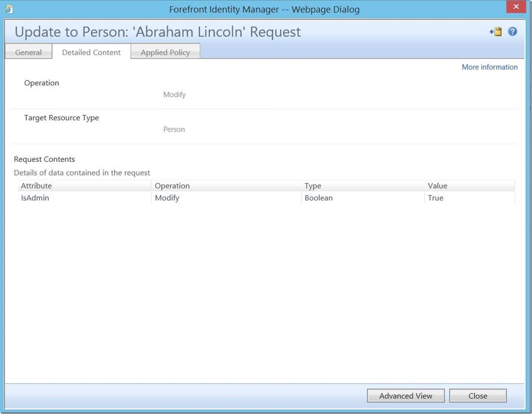Screen dimensions: 532x414
Task: Switch to the General tab
Action: [28, 52]
